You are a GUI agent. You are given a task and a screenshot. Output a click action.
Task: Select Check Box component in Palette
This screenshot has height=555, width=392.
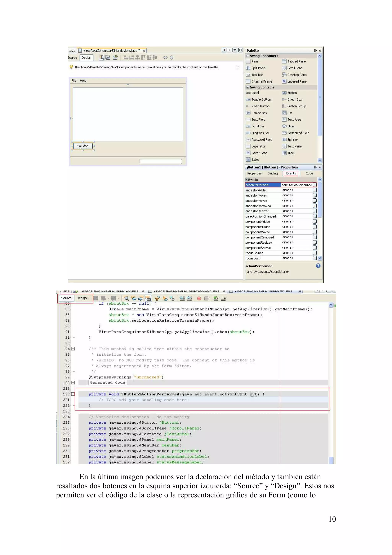coord(294,99)
